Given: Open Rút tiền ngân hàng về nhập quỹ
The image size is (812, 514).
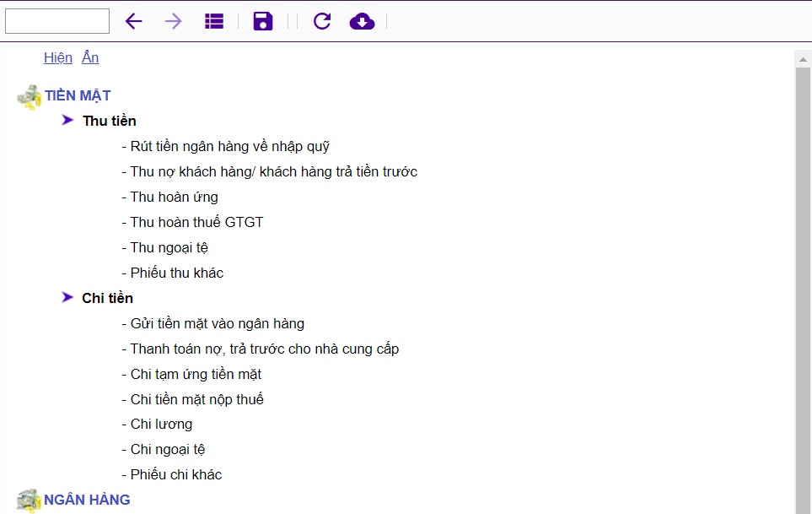Looking at the screenshot, I should [229, 147].
